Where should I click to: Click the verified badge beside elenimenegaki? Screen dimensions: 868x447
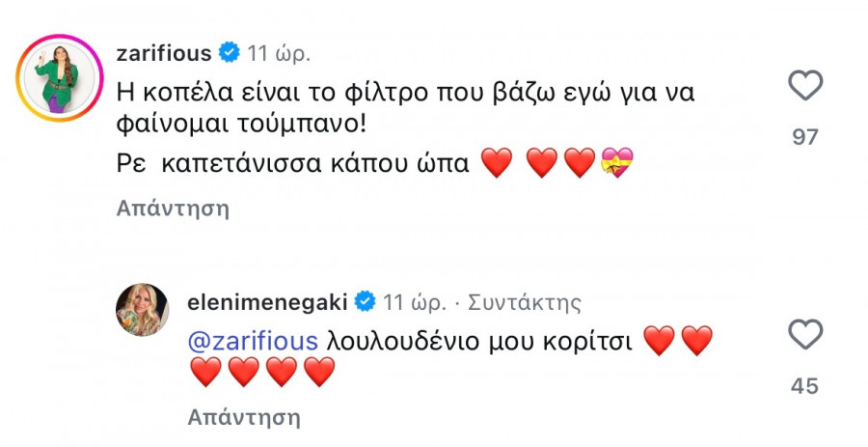pyautogui.click(x=366, y=302)
